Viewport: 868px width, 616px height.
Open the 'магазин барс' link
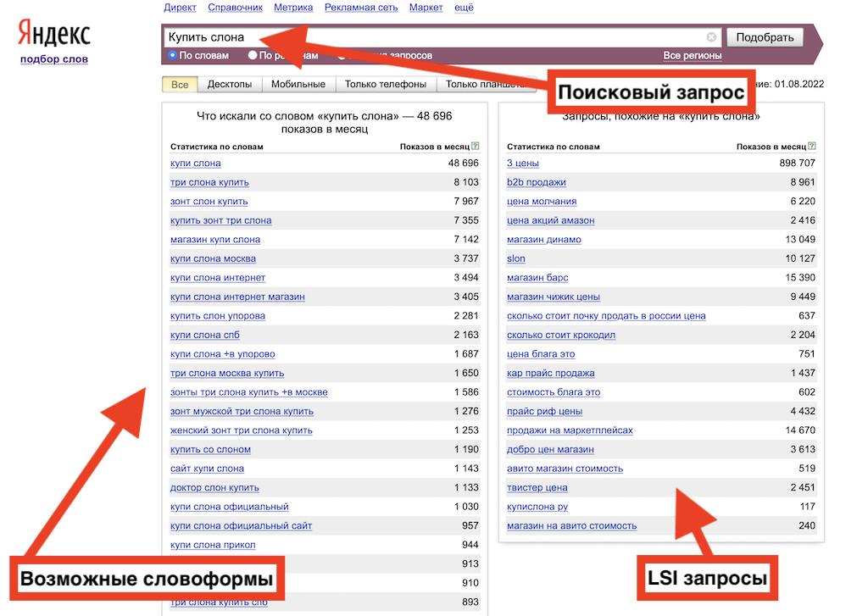click(x=537, y=278)
